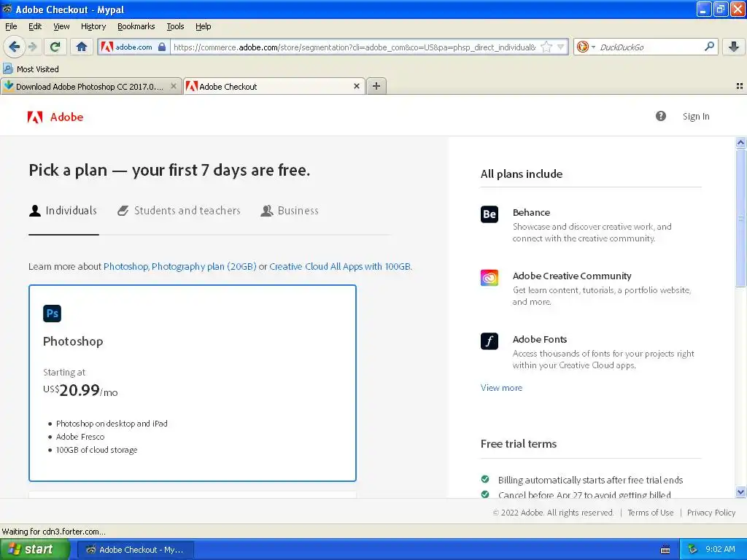
Task: Click the vertical scrollbar thumb
Action: (740, 217)
